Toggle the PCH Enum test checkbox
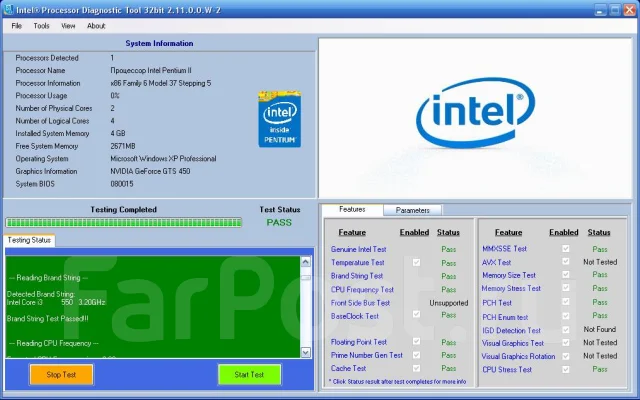640x400 pixels. [x=566, y=316]
